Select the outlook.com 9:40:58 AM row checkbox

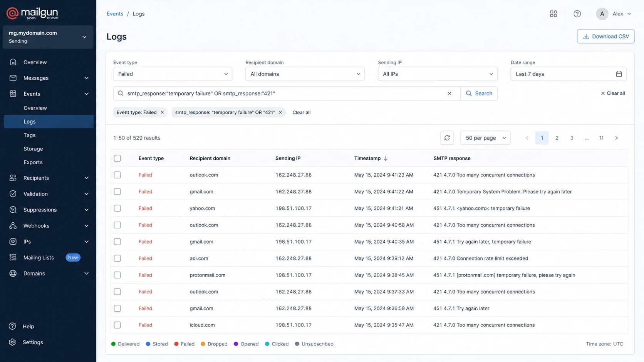point(117,225)
